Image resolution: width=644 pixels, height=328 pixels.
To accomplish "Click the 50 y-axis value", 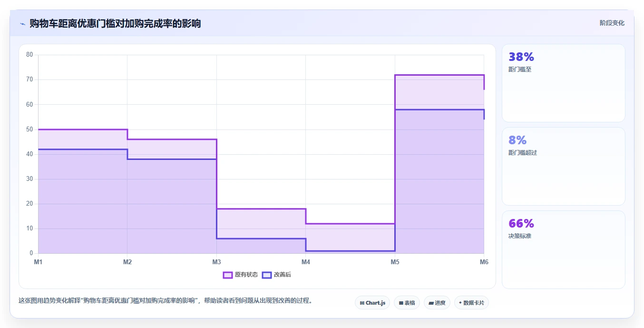I will click(x=29, y=129).
